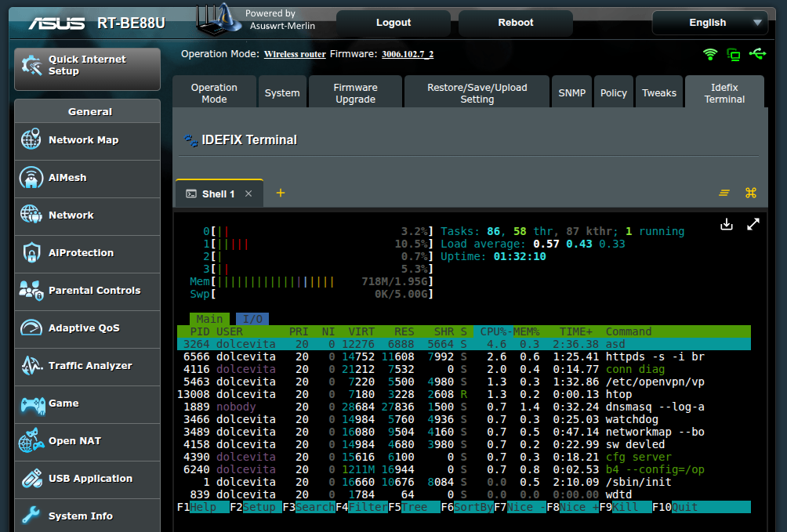Switch to the I/O tab in htop

[x=252, y=319]
